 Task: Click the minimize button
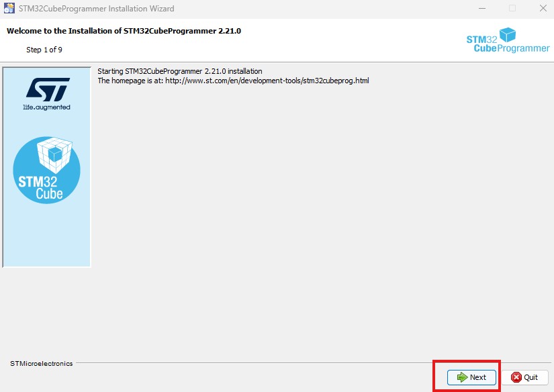coord(481,9)
